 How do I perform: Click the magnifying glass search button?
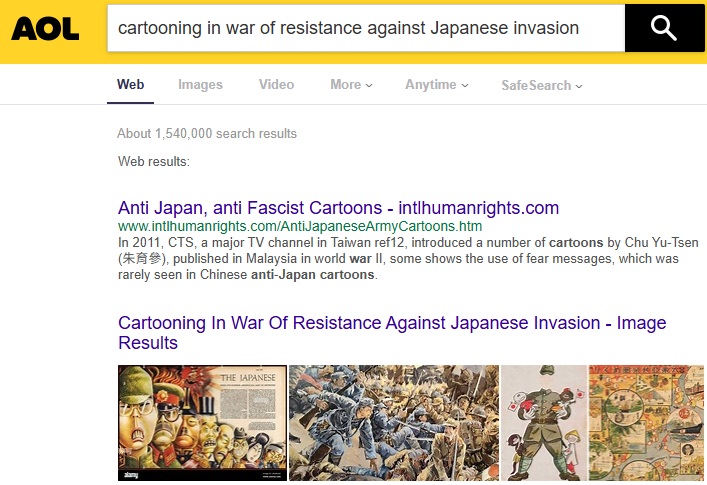(x=664, y=28)
